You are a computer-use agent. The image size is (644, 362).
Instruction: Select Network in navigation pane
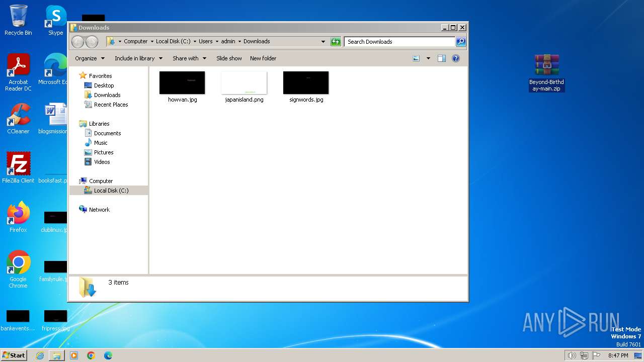pos(99,210)
